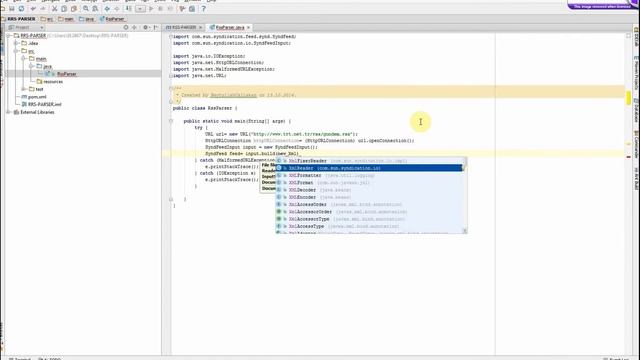The width and height of the screenshot is (640, 360).
Task: Open Project Structure toolbar icon
Action: tap(192, 9)
